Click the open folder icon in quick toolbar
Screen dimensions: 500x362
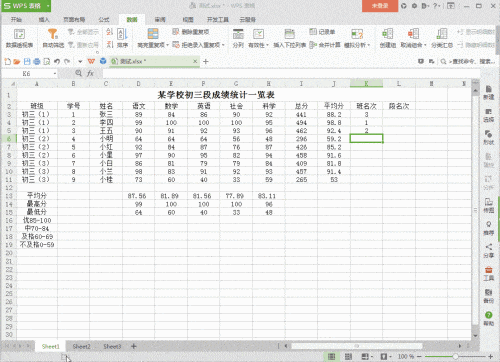click(x=17, y=61)
